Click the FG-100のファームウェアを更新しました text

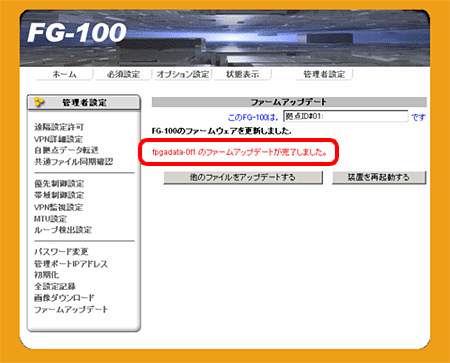pyautogui.click(x=221, y=131)
